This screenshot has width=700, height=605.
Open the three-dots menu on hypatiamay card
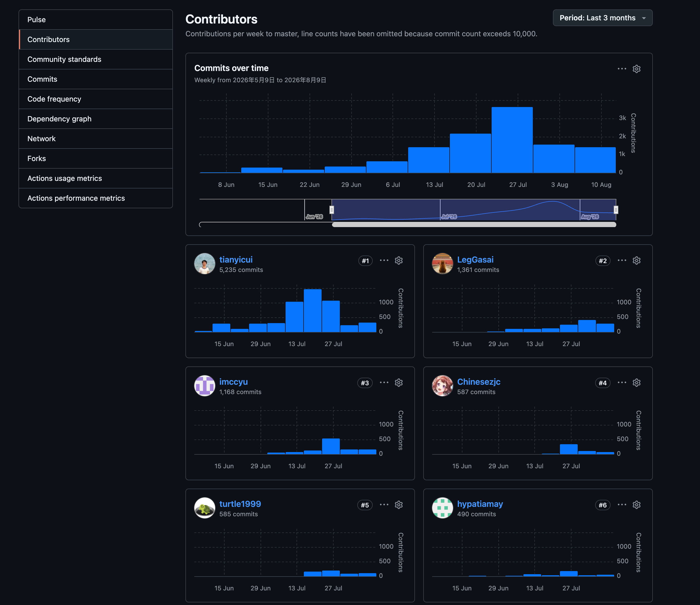tap(621, 505)
